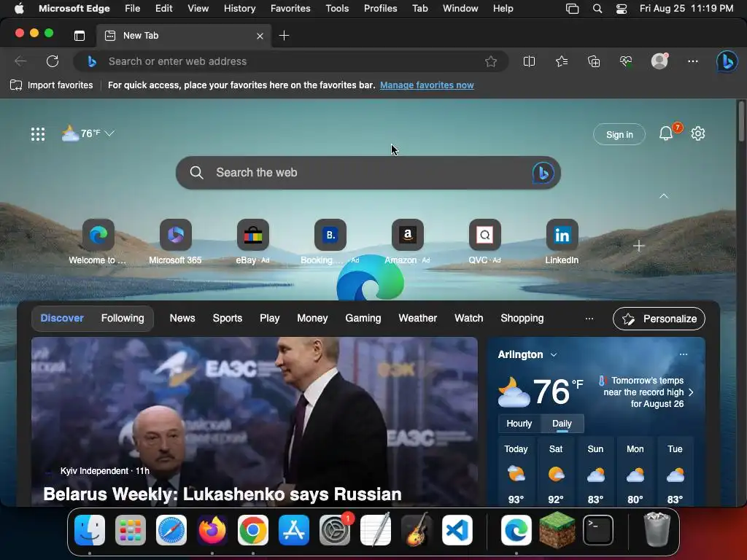This screenshot has height=560, width=747.
Task: Open the History menu in menu bar
Action: tap(239, 8)
